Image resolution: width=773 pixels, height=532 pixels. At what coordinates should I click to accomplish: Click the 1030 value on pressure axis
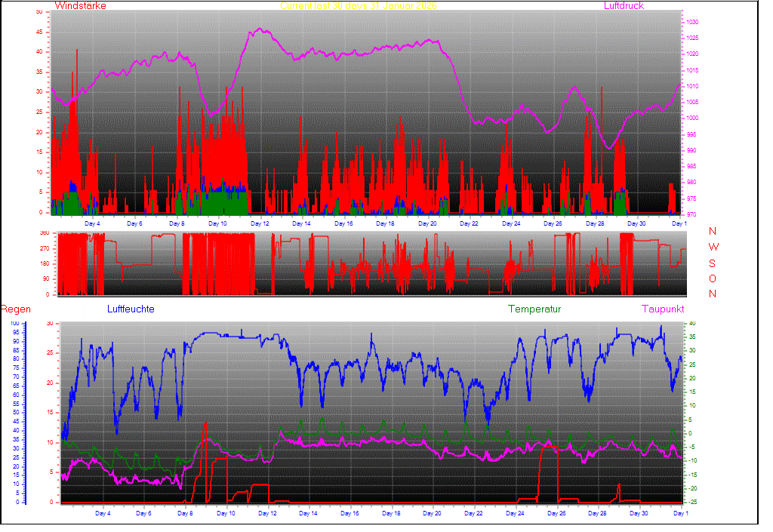(693, 23)
